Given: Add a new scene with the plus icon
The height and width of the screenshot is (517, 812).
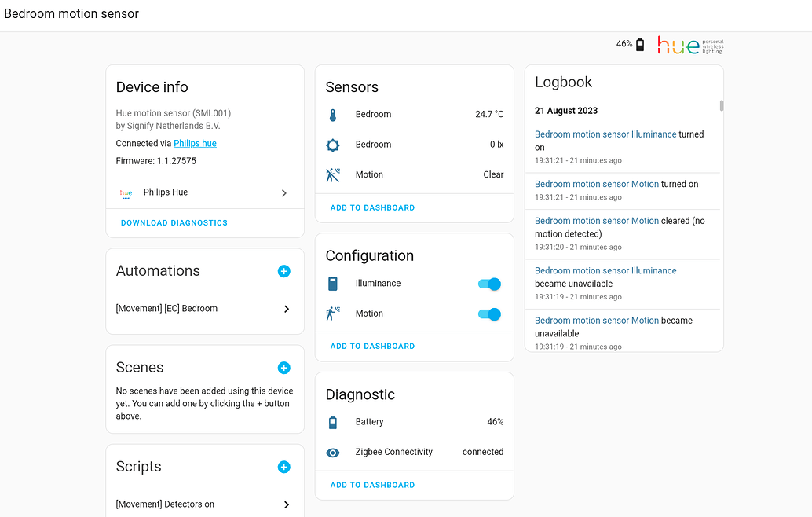Looking at the screenshot, I should [283, 367].
